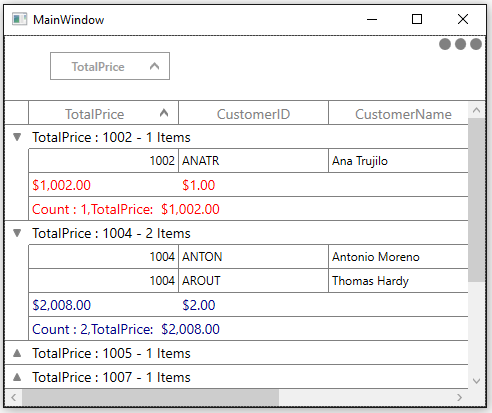Select the AROUT cell

tap(254, 281)
